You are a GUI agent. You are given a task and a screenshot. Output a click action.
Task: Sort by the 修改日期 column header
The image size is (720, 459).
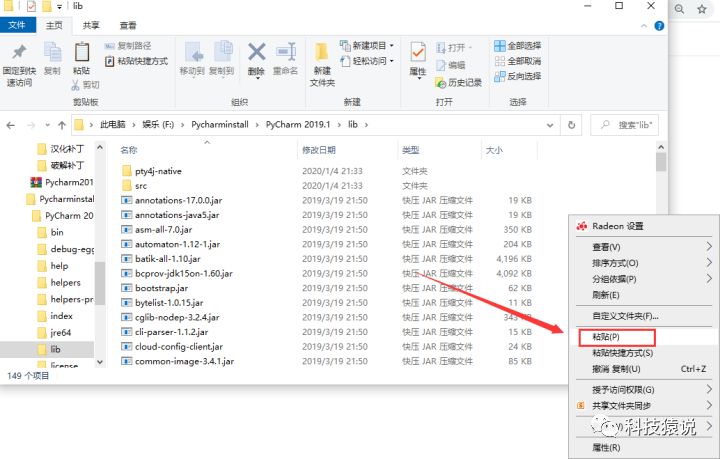(x=319, y=150)
